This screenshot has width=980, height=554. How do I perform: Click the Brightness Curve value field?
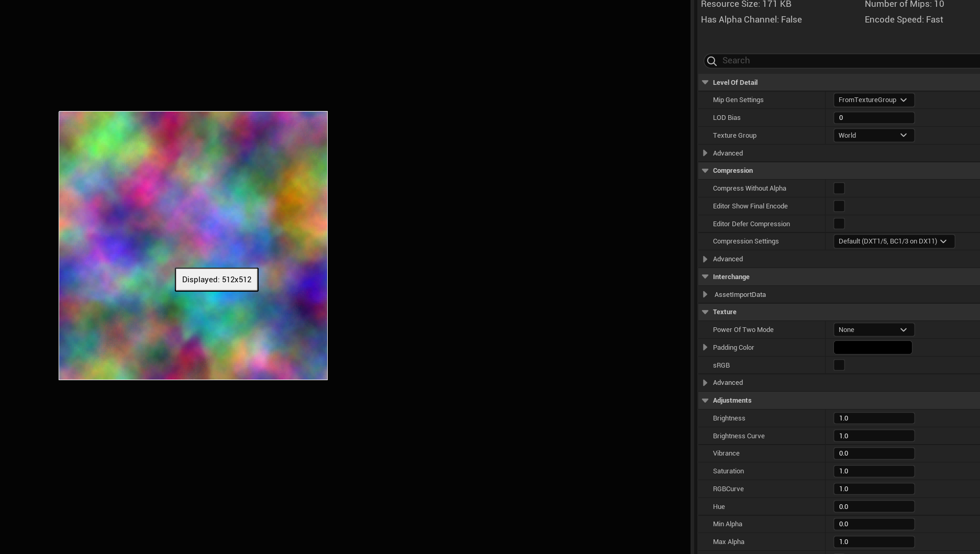(874, 436)
